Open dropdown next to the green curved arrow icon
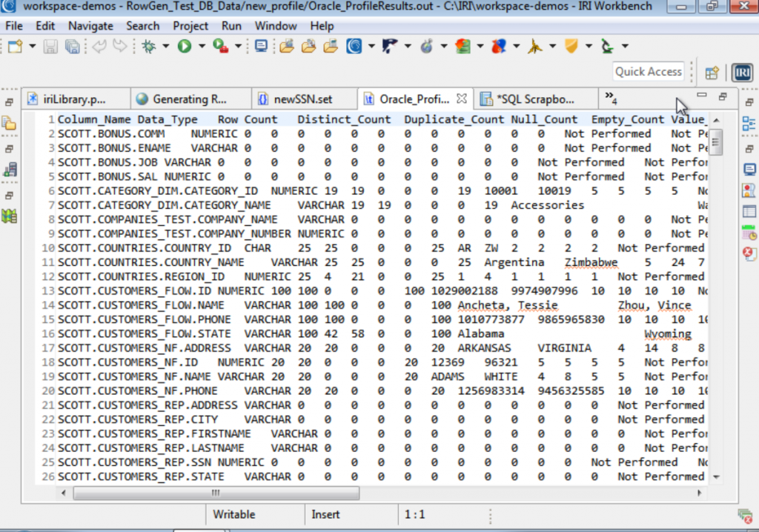The image size is (759, 532). [x=625, y=46]
